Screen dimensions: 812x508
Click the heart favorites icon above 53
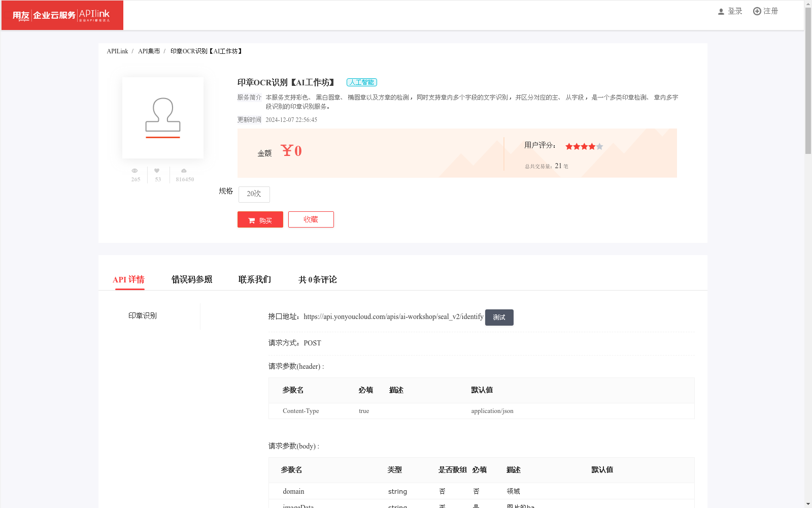tap(157, 171)
